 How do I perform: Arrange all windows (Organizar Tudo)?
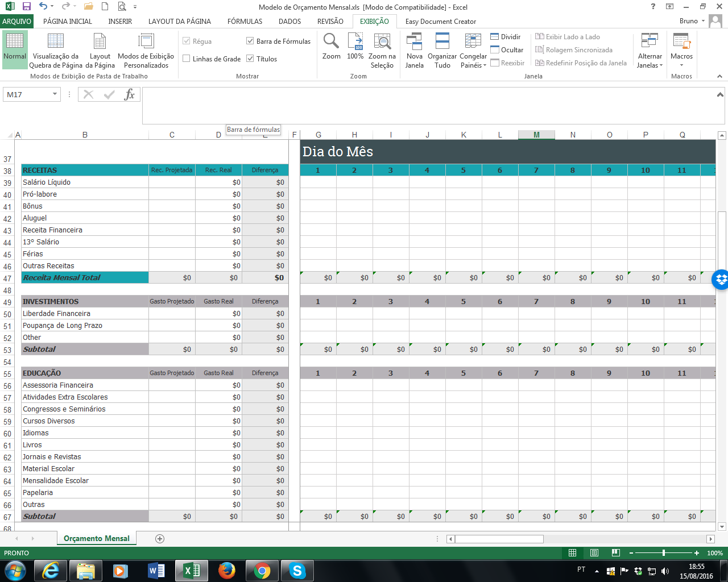pyautogui.click(x=442, y=51)
